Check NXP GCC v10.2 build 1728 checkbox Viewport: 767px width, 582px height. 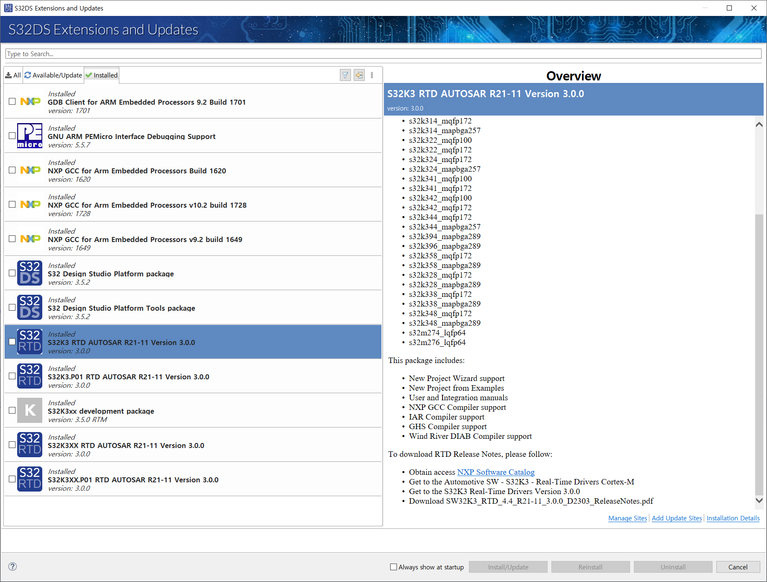click(x=12, y=204)
